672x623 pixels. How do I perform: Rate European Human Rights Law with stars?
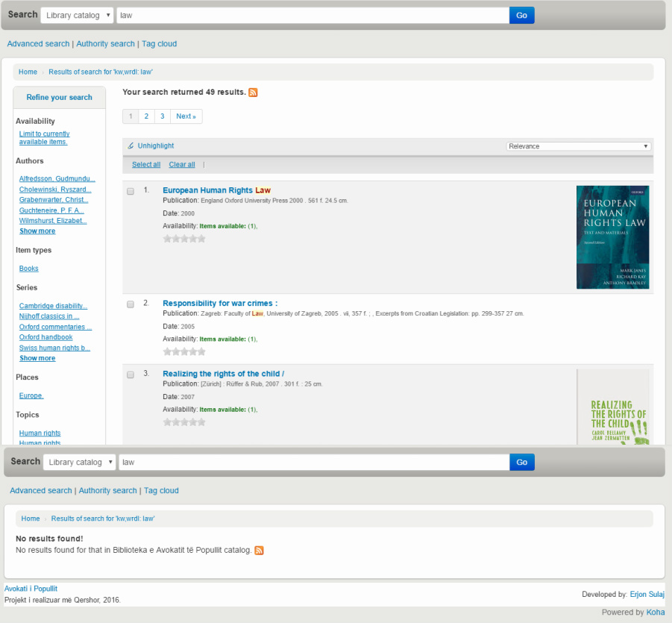coord(183,239)
